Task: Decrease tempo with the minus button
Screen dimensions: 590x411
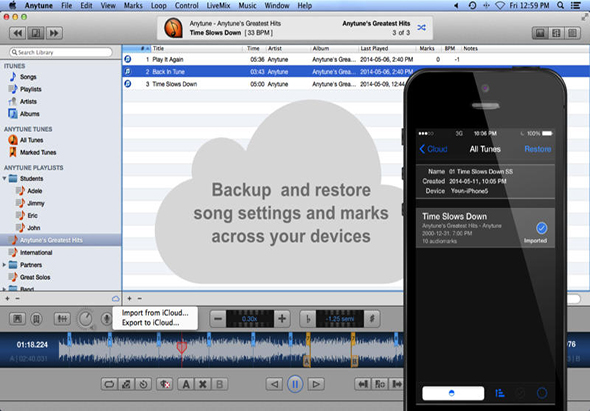Action: (x=218, y=319)
